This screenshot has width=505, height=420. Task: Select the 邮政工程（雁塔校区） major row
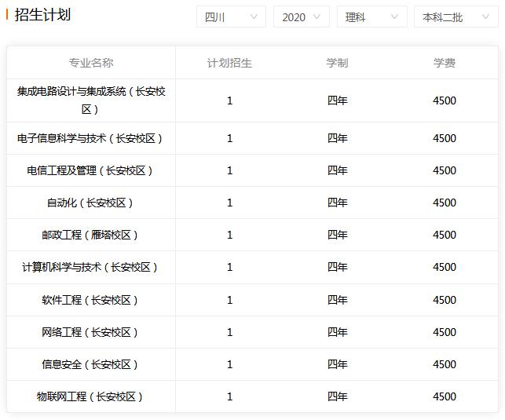click(252, 235)
